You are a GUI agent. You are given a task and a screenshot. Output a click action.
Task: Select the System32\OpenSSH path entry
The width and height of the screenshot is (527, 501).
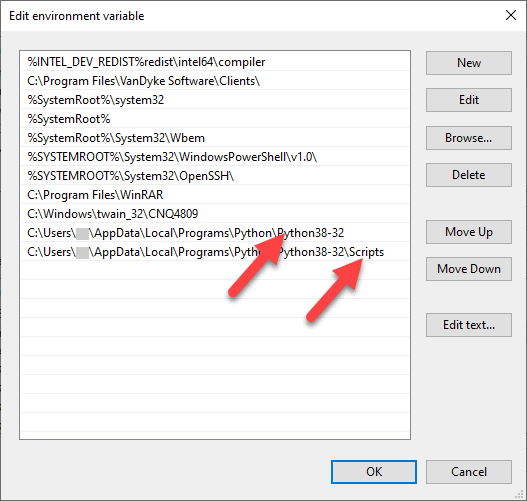click(215, 176)
